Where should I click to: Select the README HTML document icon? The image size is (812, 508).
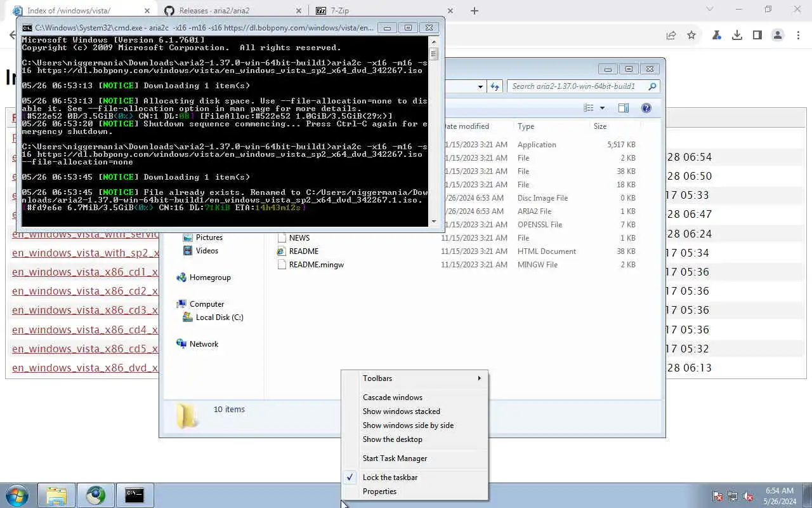(282, 251)
